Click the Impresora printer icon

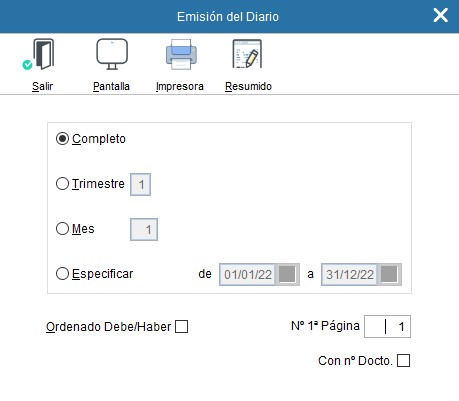coord(181,54)
